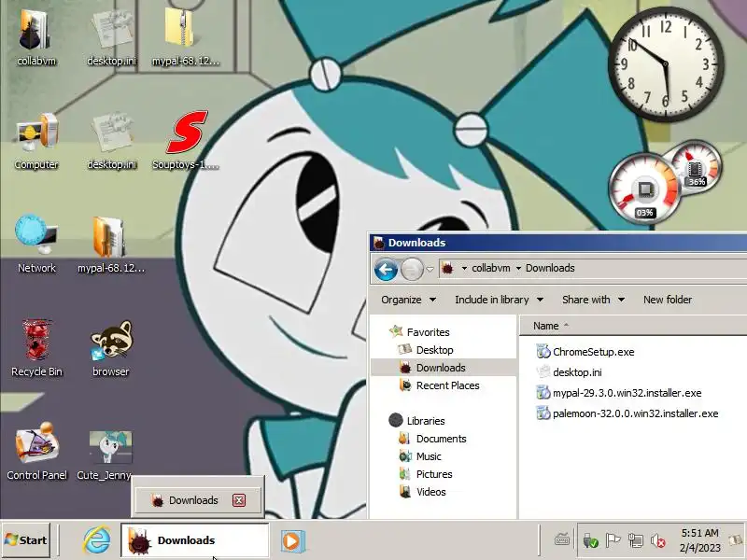747x560 pixels.
Task: Select desktop.ini file next to collabvm
Action: [111, 35]
